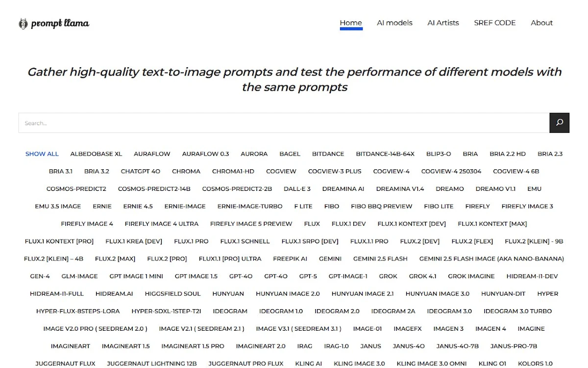The height and width of the screenshot is (368, 588).
Task: Filter by HUNYUAN IMAGE 3.0
Action: click(x=438, y=293)
